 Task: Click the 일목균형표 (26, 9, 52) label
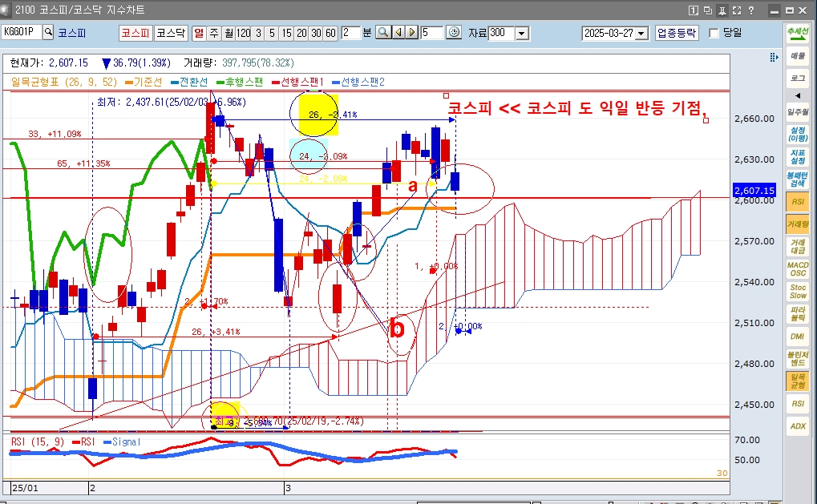pos(63,82)
